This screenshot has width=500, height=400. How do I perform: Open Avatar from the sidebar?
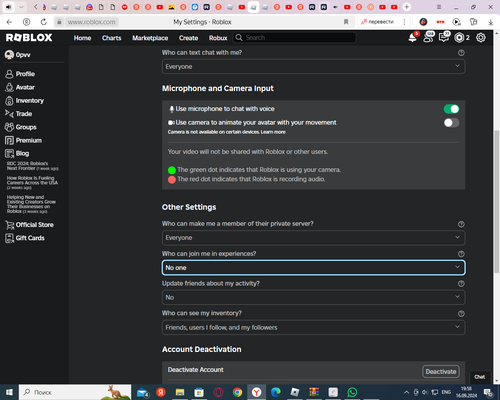click(20, 87)
